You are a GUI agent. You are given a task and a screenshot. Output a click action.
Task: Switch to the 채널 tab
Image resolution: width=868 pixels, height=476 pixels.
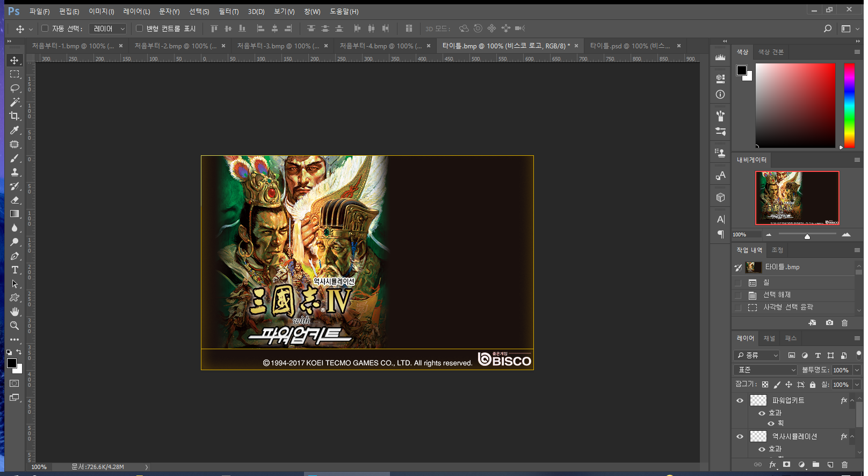click(769, 338)
